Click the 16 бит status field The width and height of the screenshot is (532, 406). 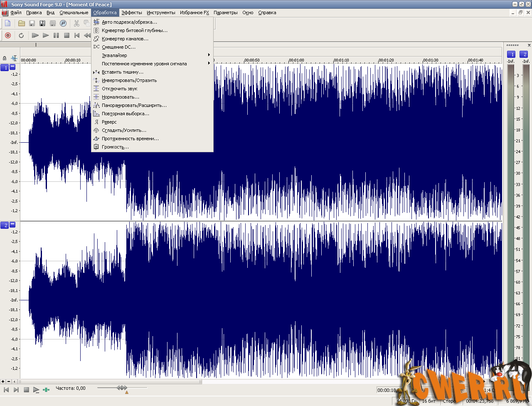pos(429,401)
